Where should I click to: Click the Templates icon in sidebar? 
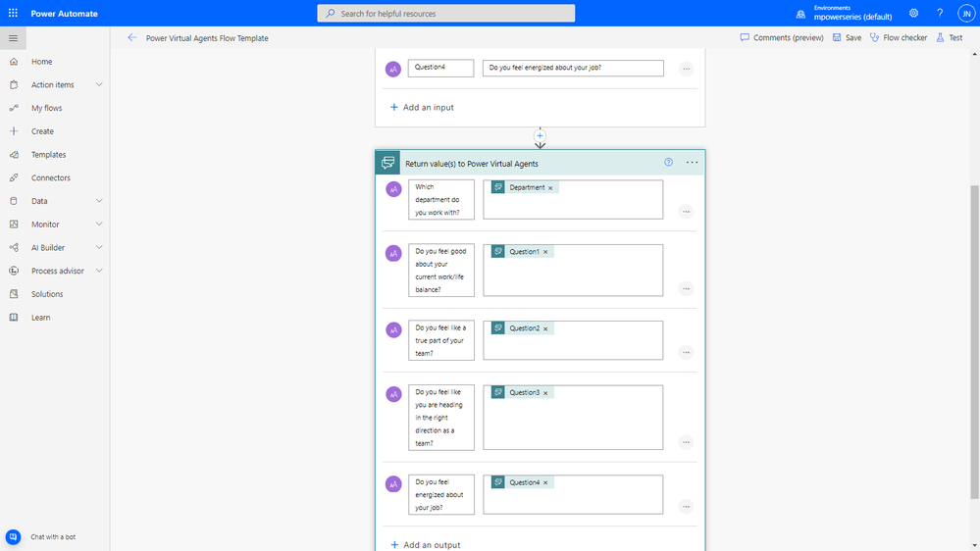[14, 154]
